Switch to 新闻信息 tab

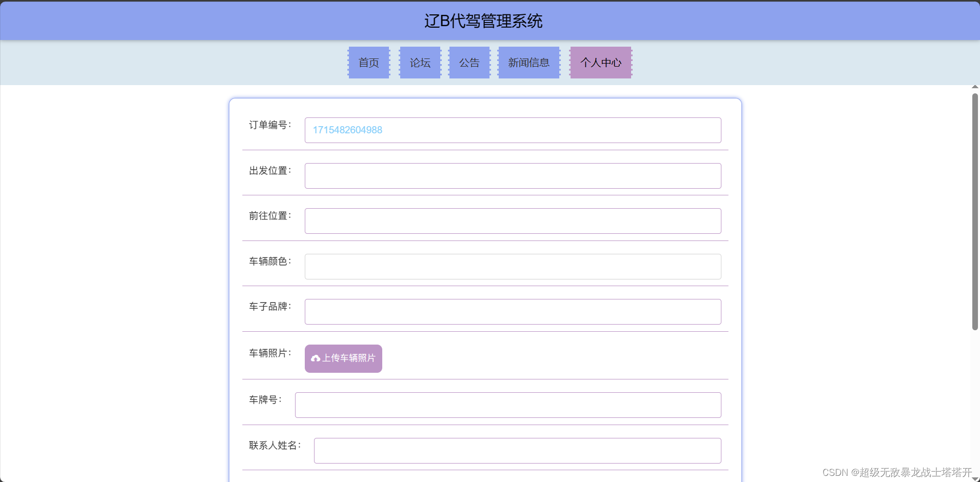tap(529, 63)
